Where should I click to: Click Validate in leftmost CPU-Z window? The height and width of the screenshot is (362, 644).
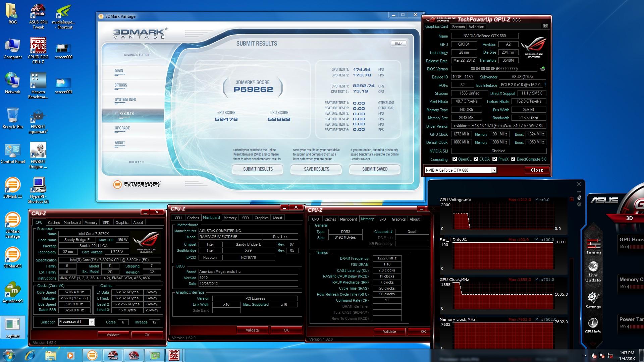(113, 335)
